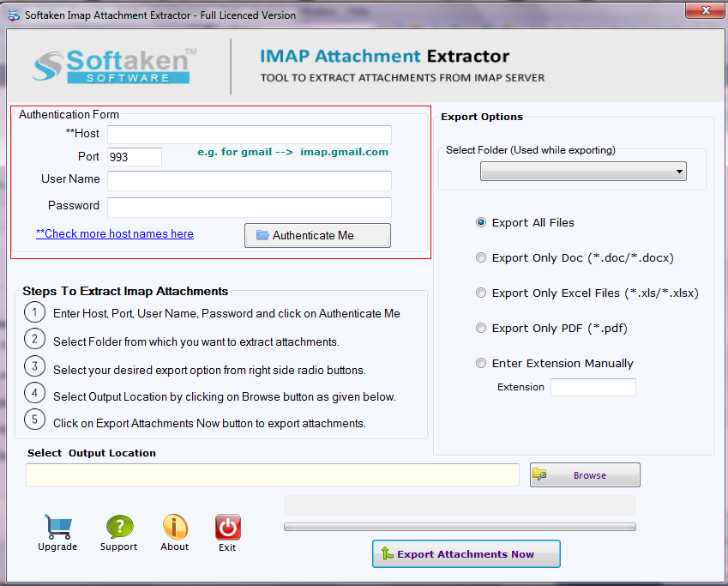
Task: Click the status area above progress bar
Action: [460, 505]
